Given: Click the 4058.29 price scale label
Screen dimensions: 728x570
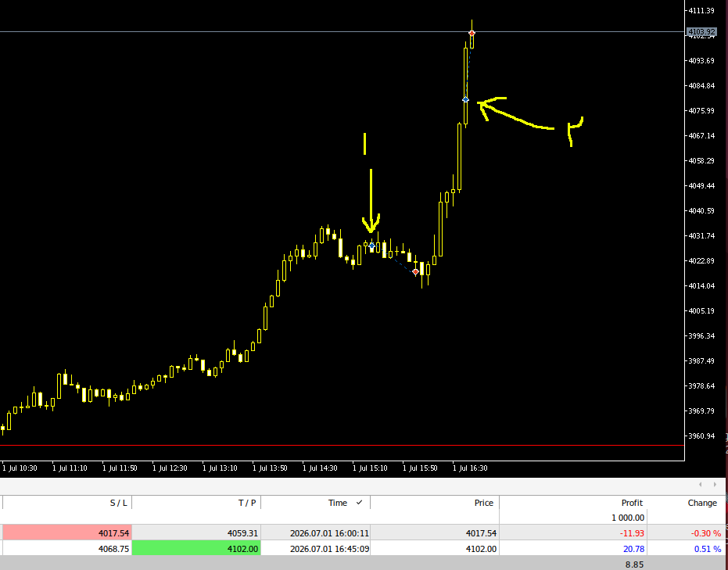Looking at the screenshot, I should [x=701, y=160].
